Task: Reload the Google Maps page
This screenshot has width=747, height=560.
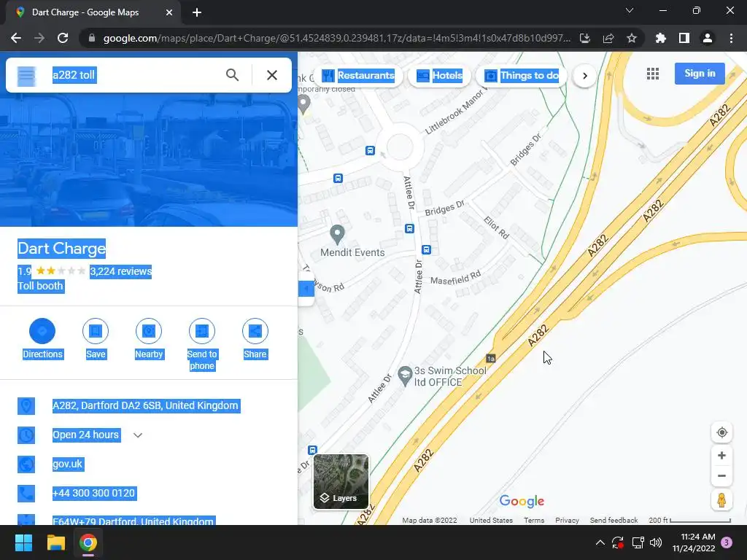Action: [x=63, y=38]
